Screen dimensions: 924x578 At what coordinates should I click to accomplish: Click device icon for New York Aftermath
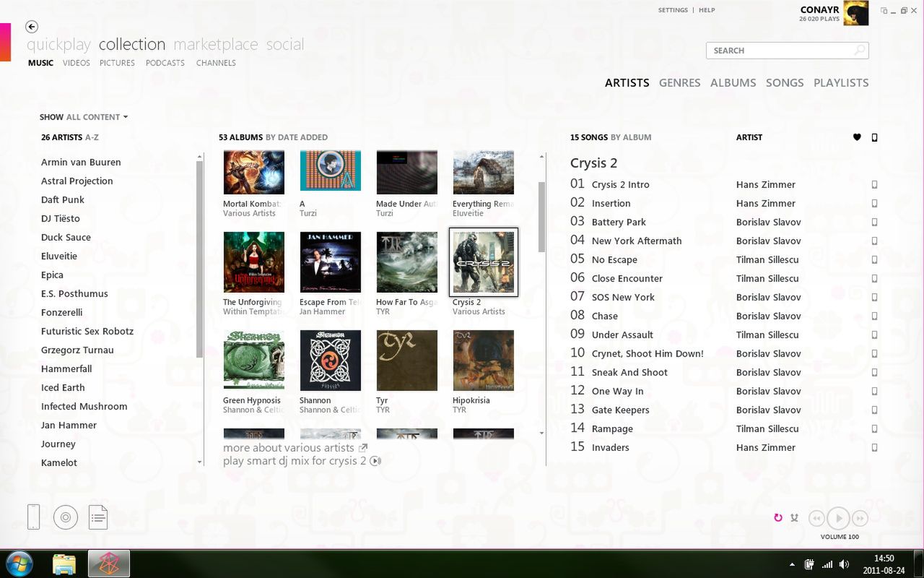click(874, 241)
